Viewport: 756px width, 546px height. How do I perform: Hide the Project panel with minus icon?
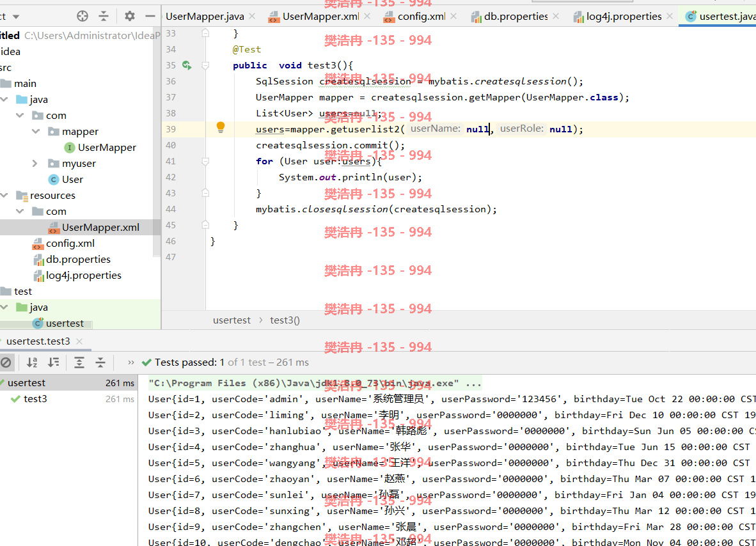tap(150, 17)
